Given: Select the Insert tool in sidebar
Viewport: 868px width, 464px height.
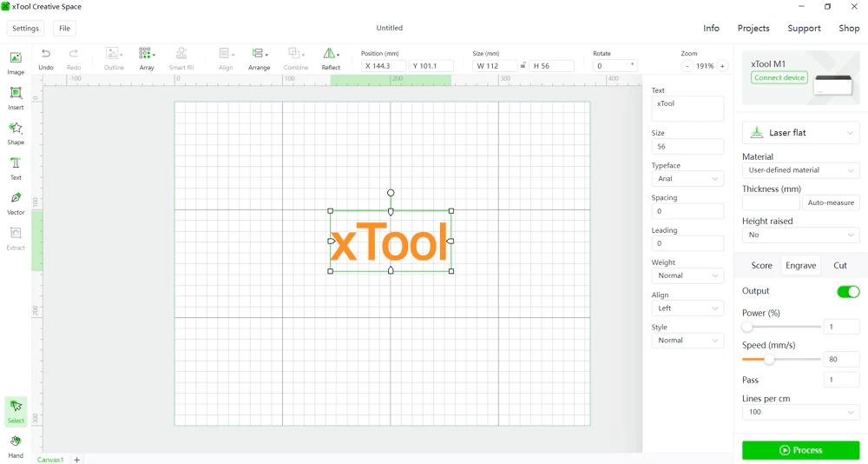Looking at the screenshot, I should tap(16, 98).
